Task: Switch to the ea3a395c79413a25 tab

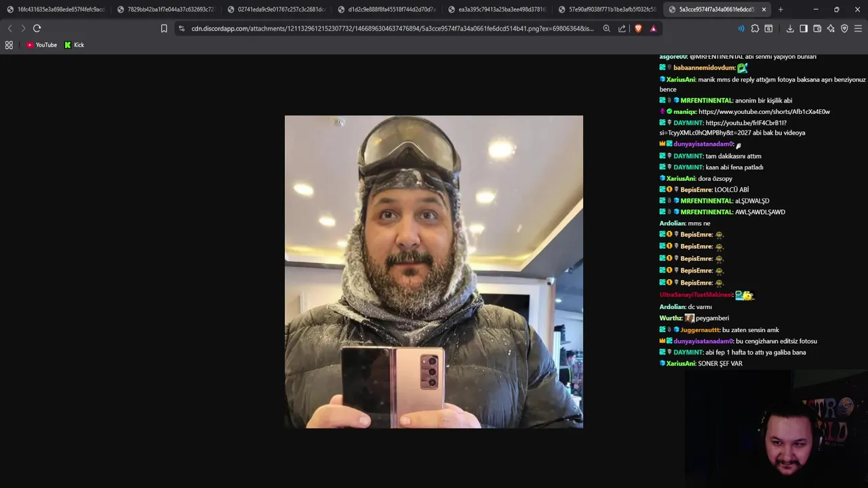Action: click(x=497, y=9)
